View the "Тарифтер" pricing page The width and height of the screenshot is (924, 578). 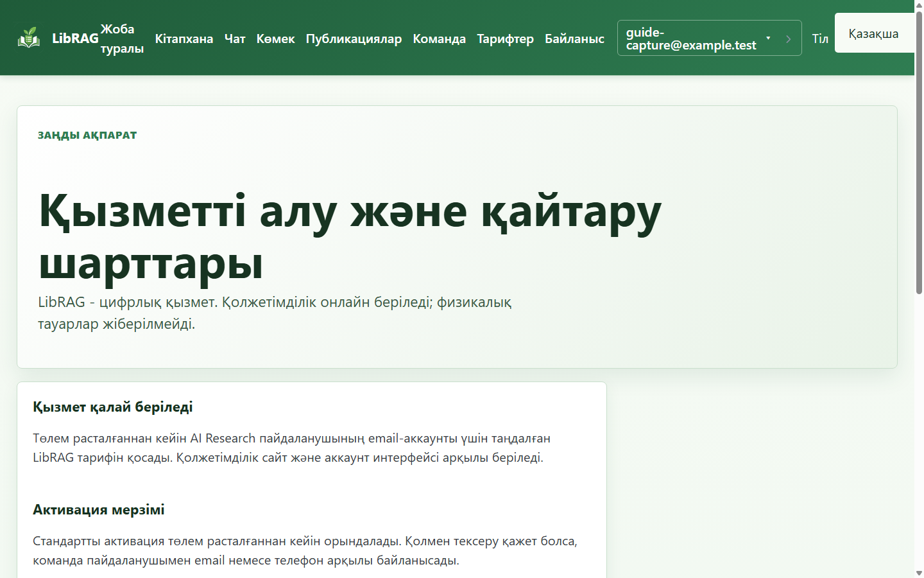506,39
